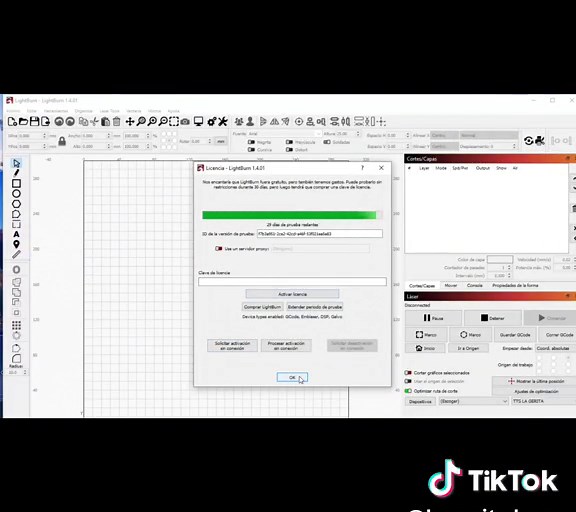The width and height of the screenshot is (576, 512).
Task: Choose the Draw lines pencil tool
Action: (16, 173)
